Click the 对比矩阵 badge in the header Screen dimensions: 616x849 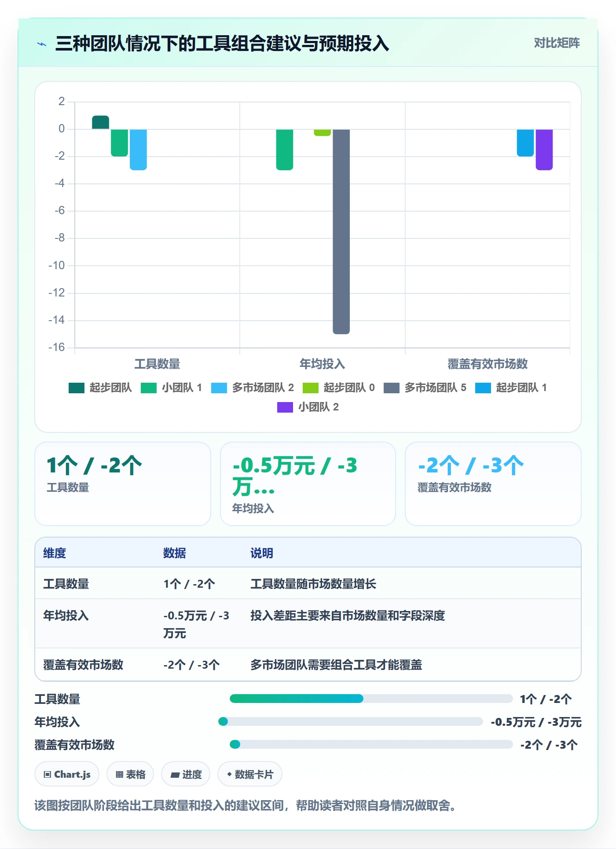[557, 43]
